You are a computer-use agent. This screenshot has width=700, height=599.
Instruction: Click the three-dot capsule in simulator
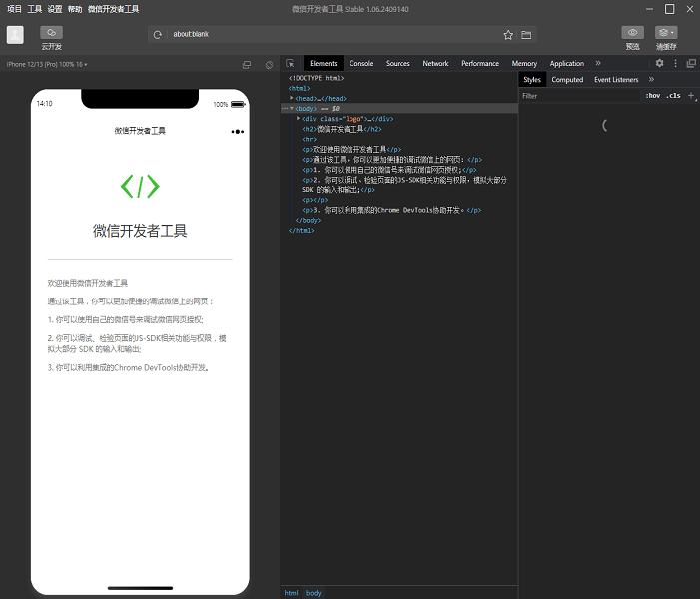238,131
